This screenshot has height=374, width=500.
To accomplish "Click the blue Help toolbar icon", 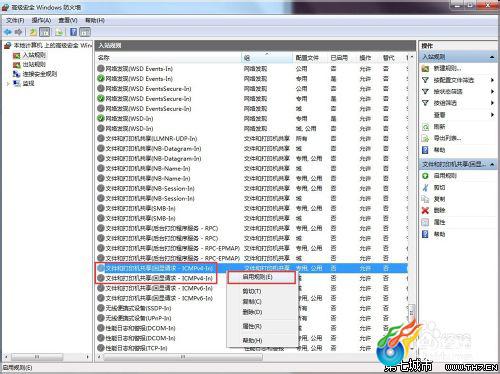I will click(73, 32).
